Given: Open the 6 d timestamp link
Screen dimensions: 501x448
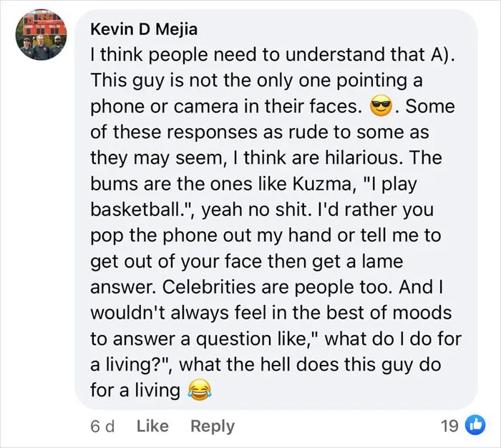Looking at the screenshot, I should coord(102,427).
